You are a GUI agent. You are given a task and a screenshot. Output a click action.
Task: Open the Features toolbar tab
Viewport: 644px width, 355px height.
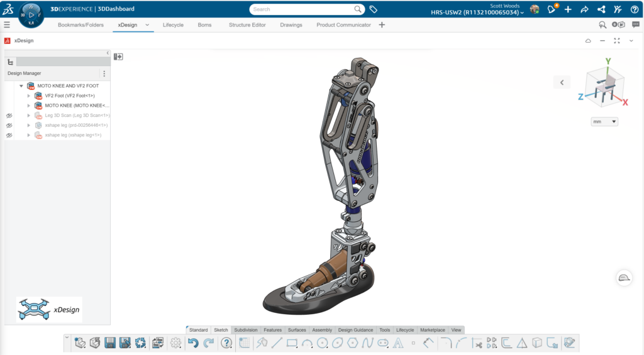point(273,330)
